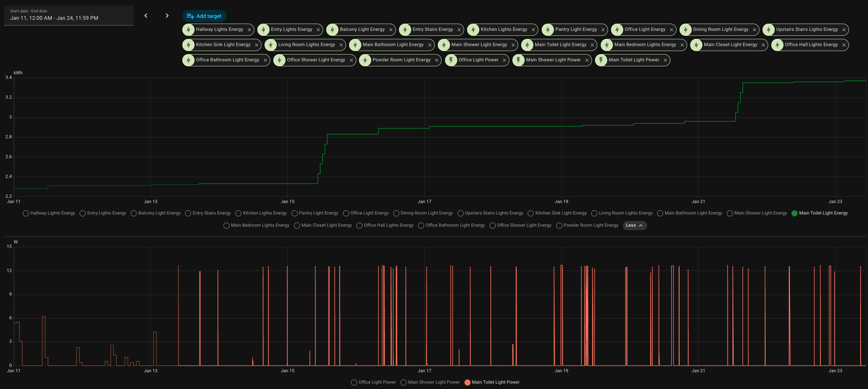Remove the Hallway Lights Energy chip

tap(249, 30)
